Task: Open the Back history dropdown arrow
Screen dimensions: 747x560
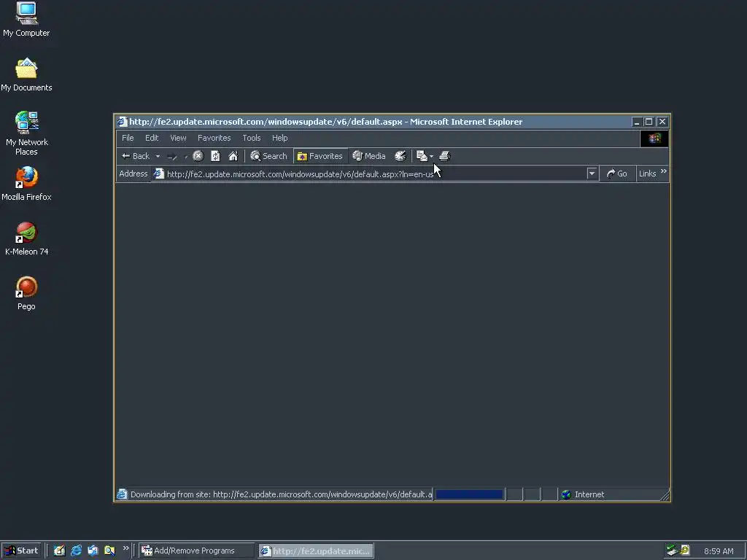Action: pyautogui.click(x=158, y=156)
